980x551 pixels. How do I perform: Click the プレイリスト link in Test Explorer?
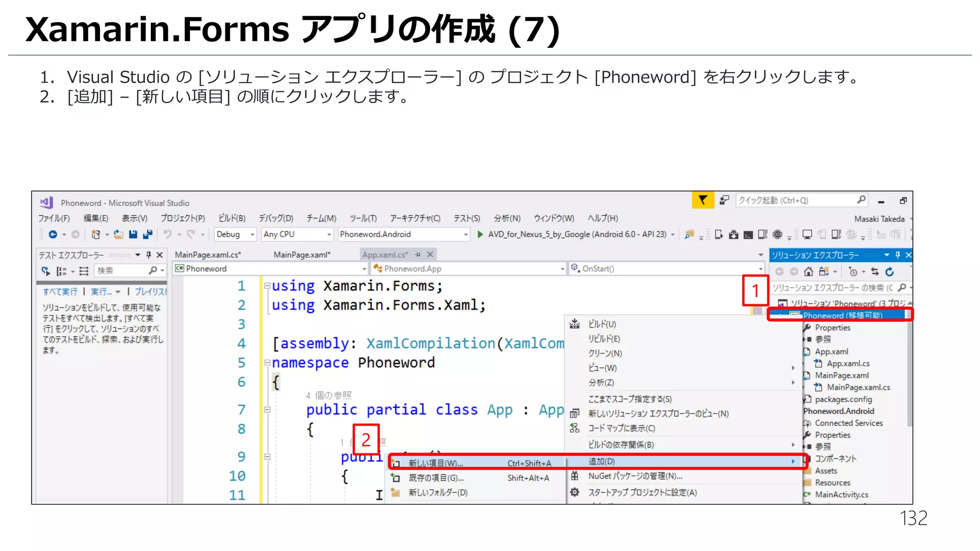(x=151, y=292)
